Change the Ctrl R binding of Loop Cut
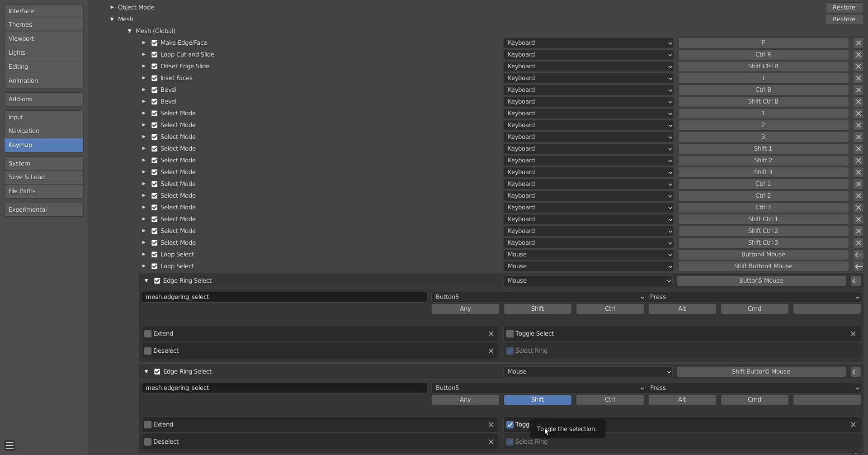Viewport: 868px width, 455px height. 763,55
